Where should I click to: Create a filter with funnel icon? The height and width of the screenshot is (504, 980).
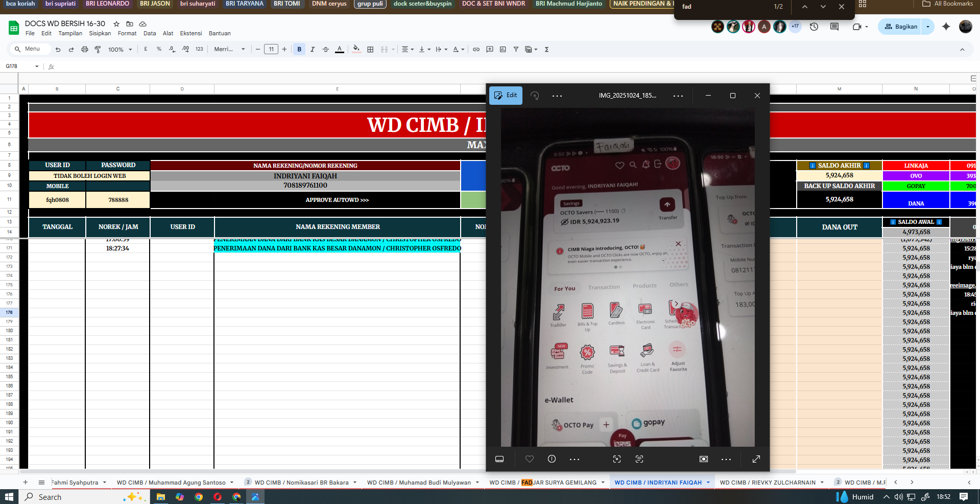click(x=516, y=50)
